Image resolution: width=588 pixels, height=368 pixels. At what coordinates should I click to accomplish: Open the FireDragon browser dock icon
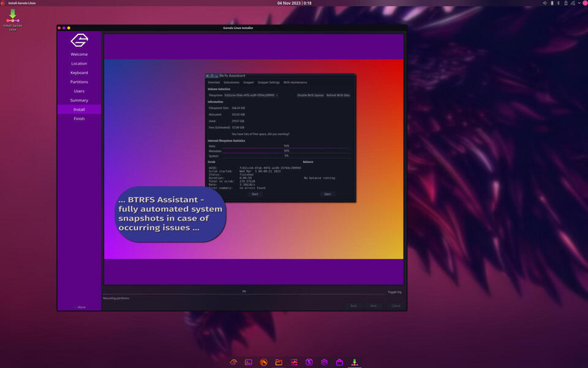tap(263, 362)
